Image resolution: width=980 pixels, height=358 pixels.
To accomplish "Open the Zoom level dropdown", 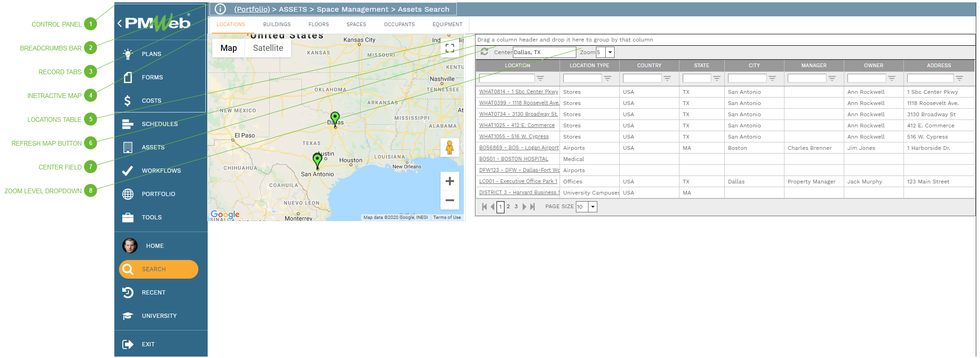I will pos(610,52).
